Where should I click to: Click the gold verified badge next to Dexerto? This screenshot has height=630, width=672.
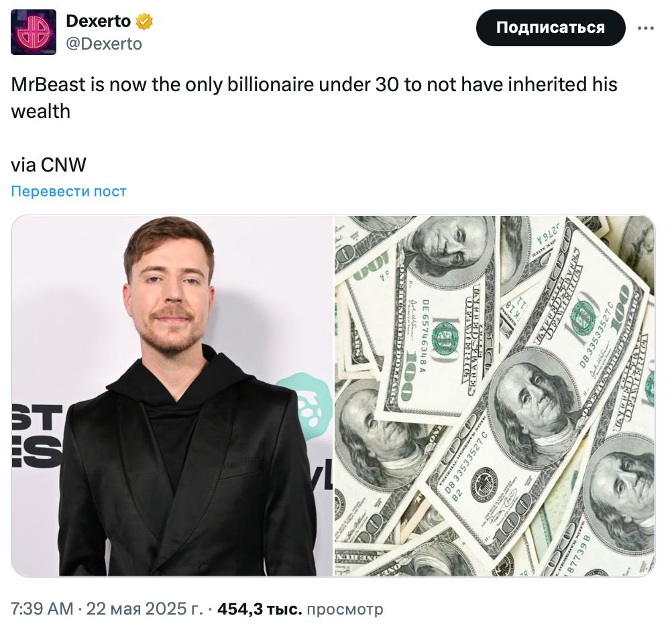click(144, 21)
